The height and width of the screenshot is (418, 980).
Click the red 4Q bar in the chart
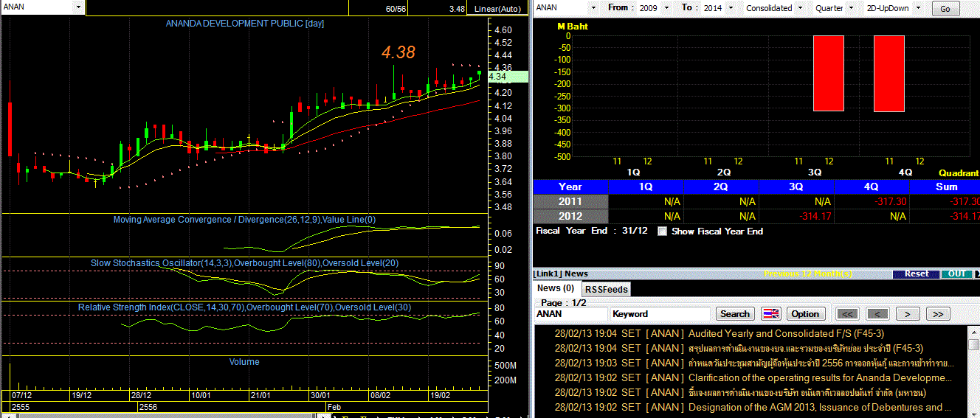(888, 74)
